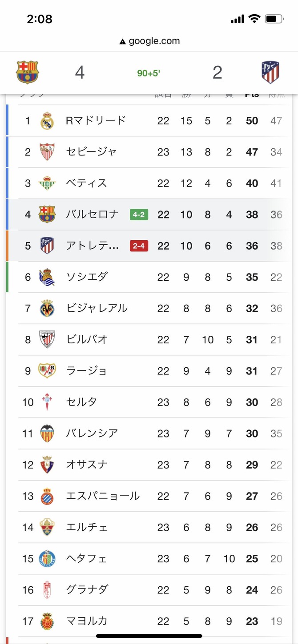Viewport: 298px width, 644px height.
Task: Click the Valencia crest icon
Action: click(47, 433)
